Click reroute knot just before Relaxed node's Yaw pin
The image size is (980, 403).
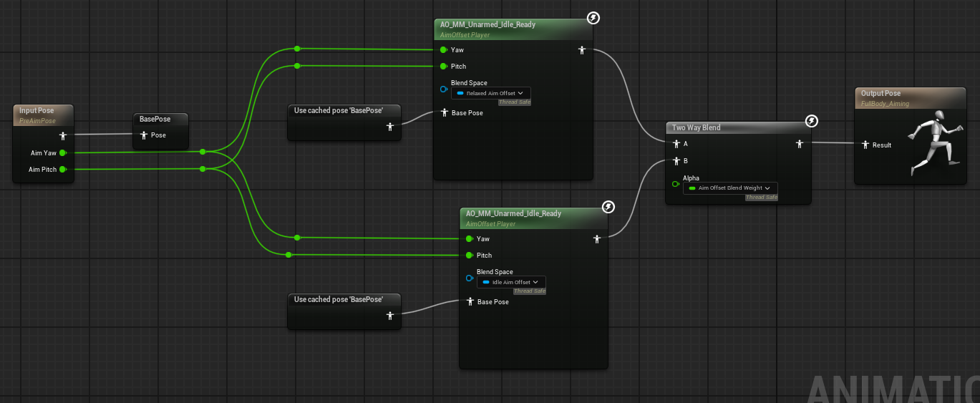click(297, 49)
